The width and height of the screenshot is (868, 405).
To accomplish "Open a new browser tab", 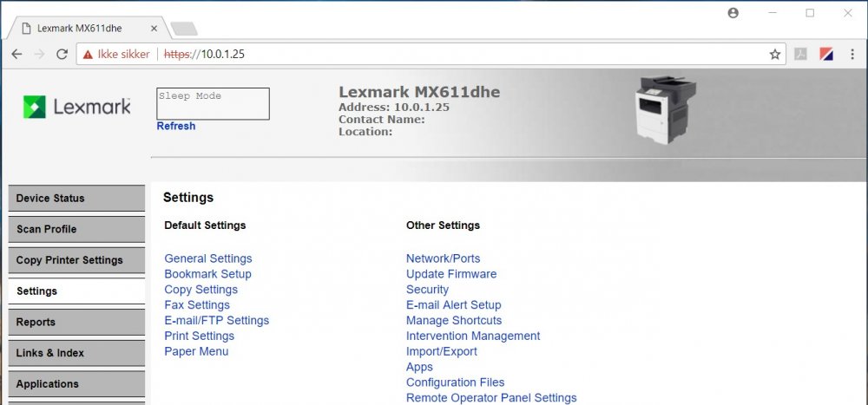I will pos(183,29).
